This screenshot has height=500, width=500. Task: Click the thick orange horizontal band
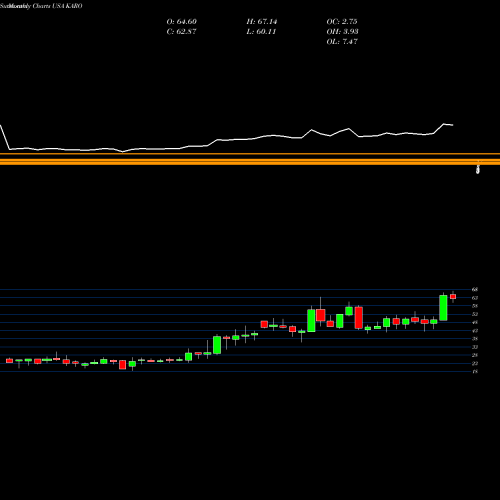pos(250,159)
